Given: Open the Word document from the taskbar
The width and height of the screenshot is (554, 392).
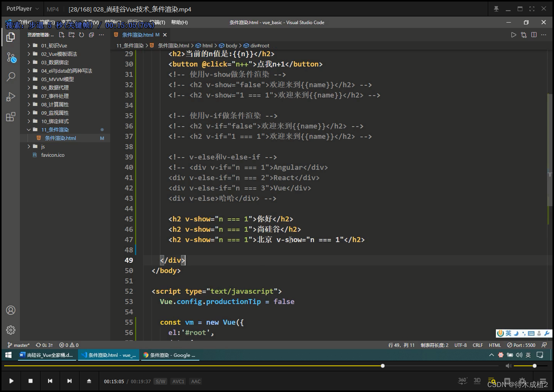Looking at the screenshot, I should coord(46,355).
